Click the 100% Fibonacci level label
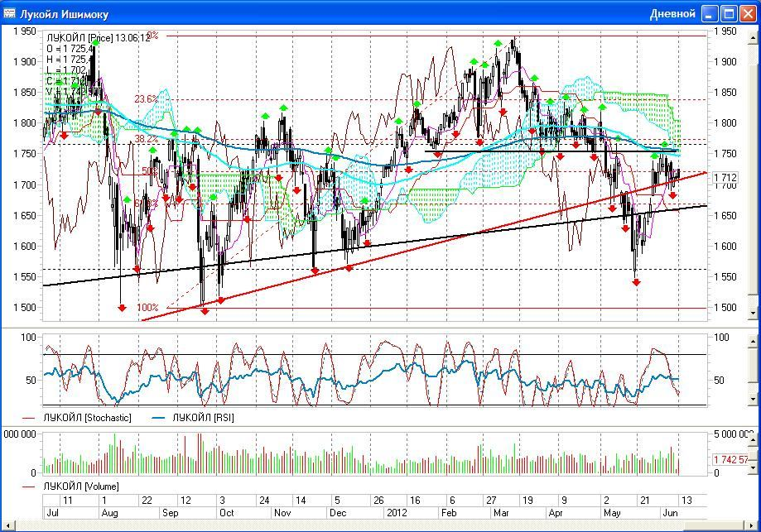 tap(147, 308)
